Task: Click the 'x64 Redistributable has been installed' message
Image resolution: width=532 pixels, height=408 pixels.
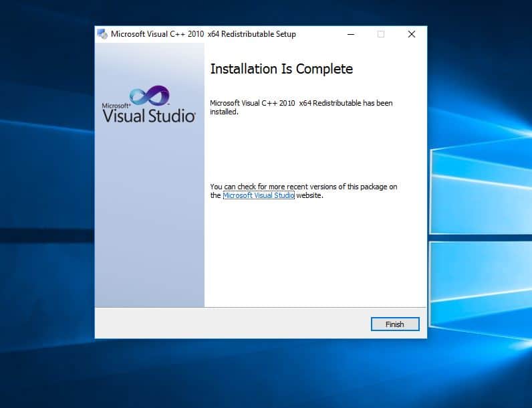Action: point(301,107)
